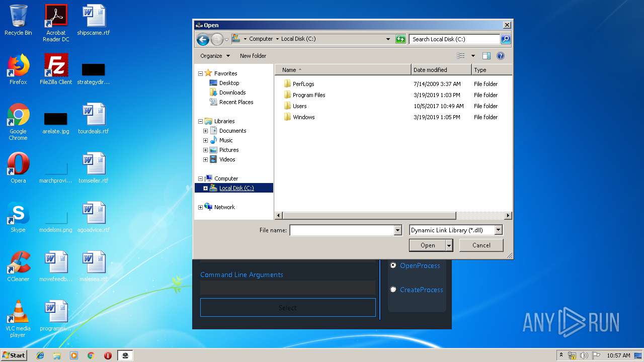Sort by the Name column header
Image resolution: width=644 pixels, height=362 pixels.
tap(343, 70)
